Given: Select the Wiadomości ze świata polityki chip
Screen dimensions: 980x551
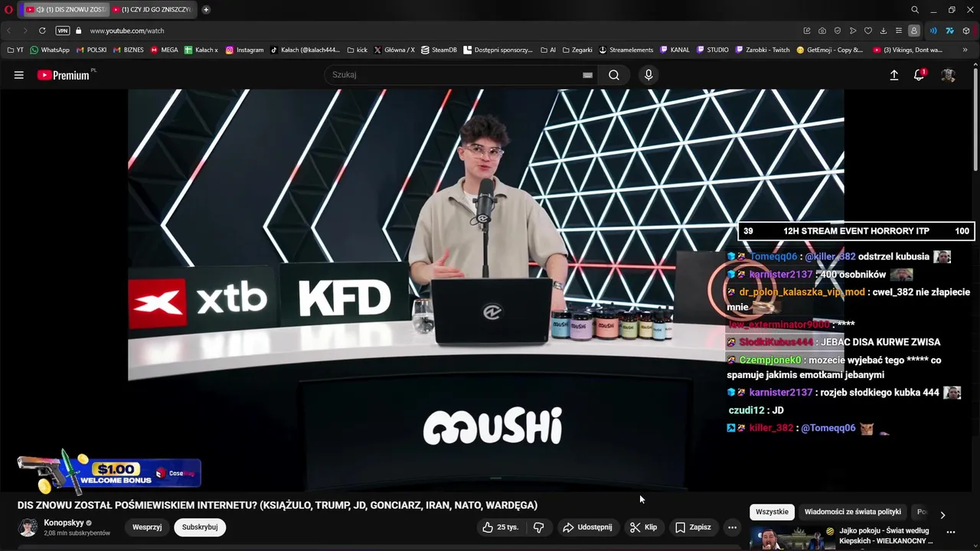Looking at the screenshot, I should [853, 512].
